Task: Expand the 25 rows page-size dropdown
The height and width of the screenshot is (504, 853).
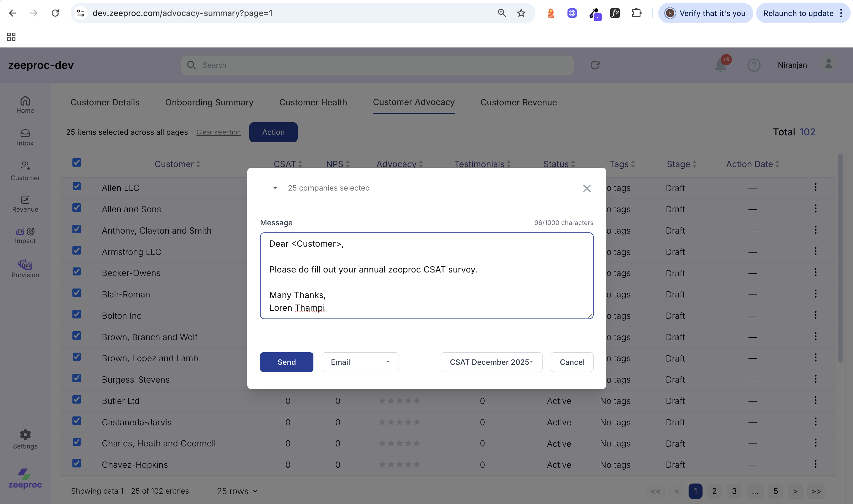Action: point(237,491)
